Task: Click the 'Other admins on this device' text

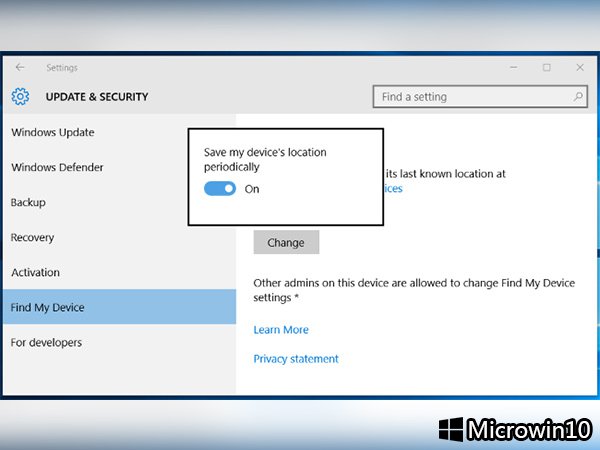Action: (414, 290)
